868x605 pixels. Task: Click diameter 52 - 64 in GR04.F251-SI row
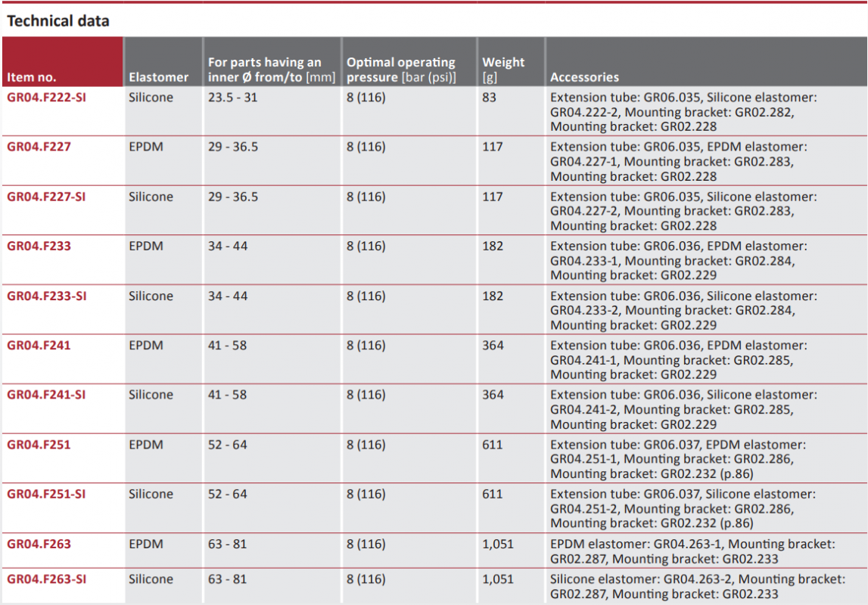(228, 494)
